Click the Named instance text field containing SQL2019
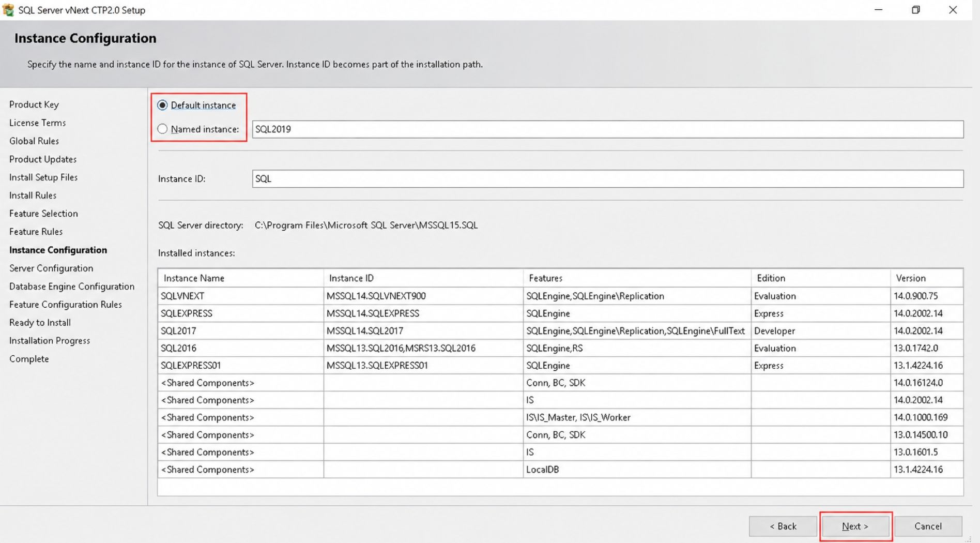 (607, 129)
